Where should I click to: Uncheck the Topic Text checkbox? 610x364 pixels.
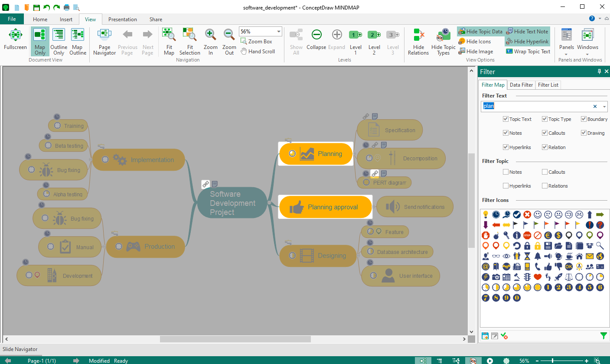506,119
